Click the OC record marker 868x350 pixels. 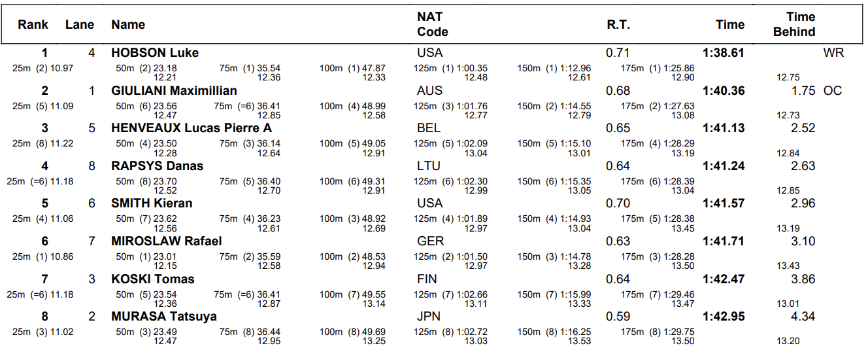tap(833, 91)
